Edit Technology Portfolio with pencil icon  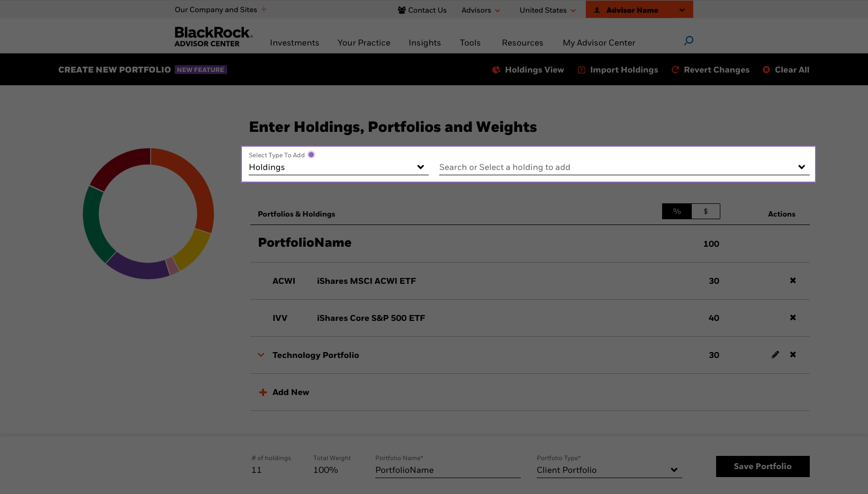tap(775, 355)
